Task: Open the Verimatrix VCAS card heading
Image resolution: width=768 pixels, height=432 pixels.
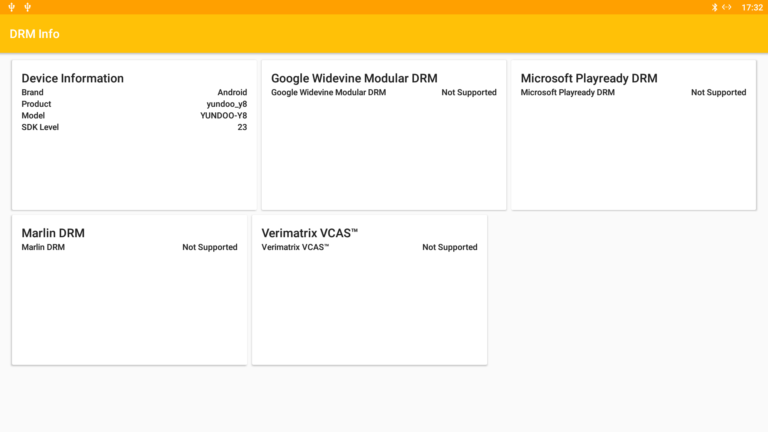Action: [310, 233]
